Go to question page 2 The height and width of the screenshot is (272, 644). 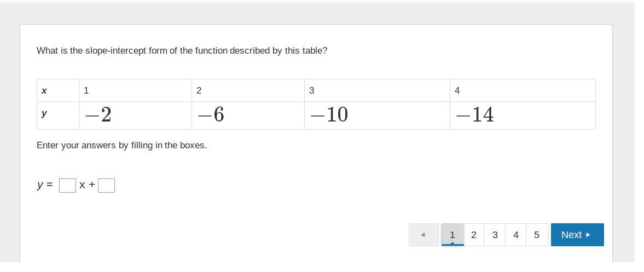tap(474, 235)
